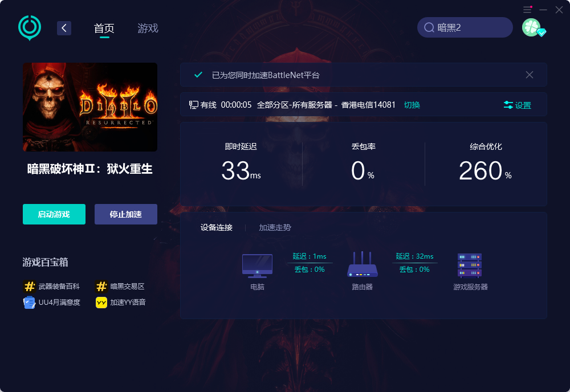This screenshot has height=392, width=570.
Task: Click the search magnifier icon
Action: point(429,27)
